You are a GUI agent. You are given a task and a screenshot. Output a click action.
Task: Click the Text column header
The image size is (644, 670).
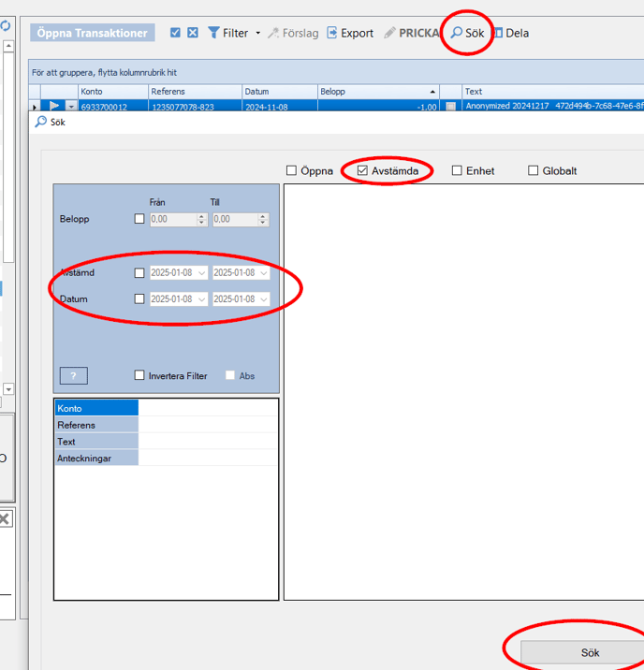pyautogui.click(x=553, y=92)
